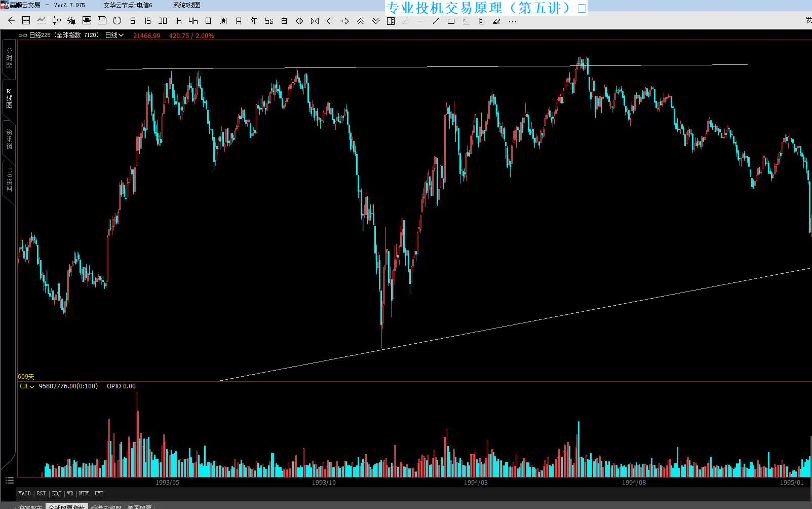The width and height of the screenshot is (812, 509).
Task: Click the double up chevron icon
Action: point(361,21)
